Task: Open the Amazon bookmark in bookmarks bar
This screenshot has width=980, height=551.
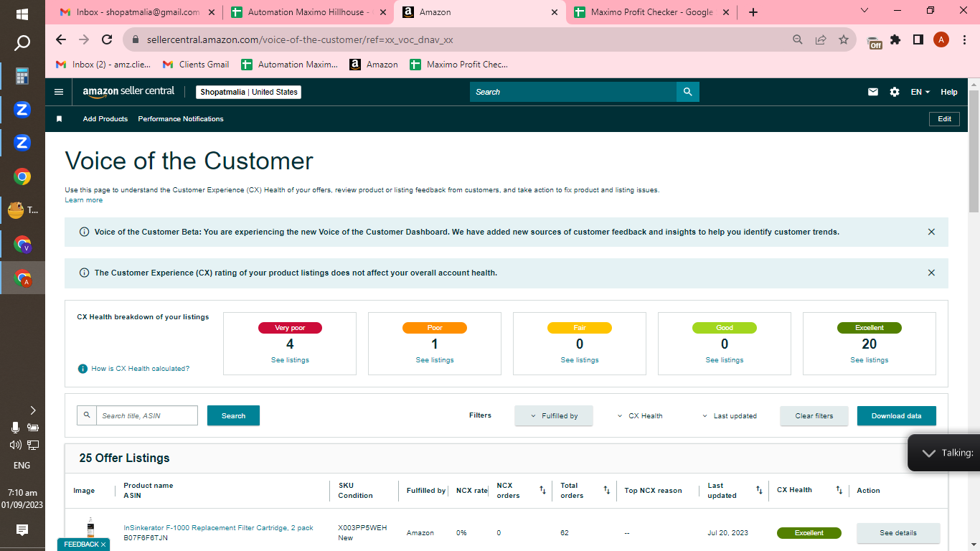Action: (x=374, y=65)
